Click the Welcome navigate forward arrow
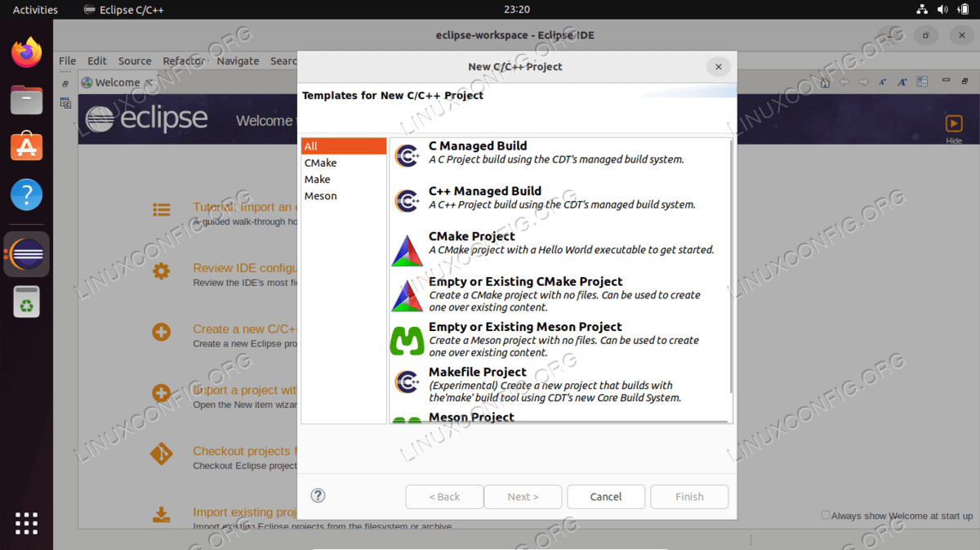980x550 pixels. pos(863,83)
